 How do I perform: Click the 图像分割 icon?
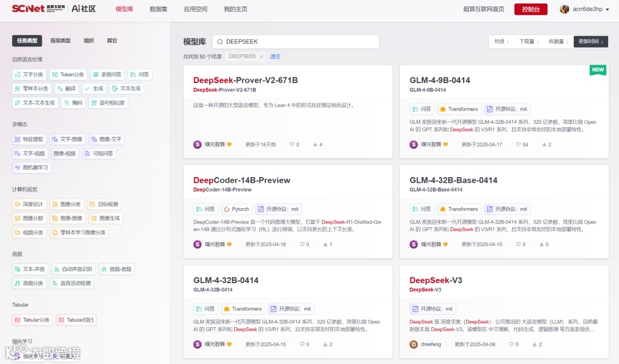click(x=17, y=218)
